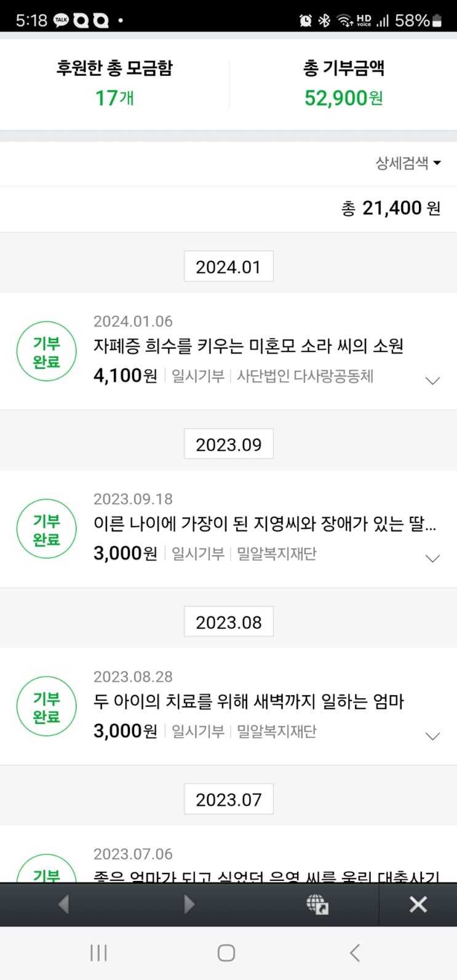Tap 기부완료 badge for 2023.08.28 donation
457x980 pixels.
[47, 707]
